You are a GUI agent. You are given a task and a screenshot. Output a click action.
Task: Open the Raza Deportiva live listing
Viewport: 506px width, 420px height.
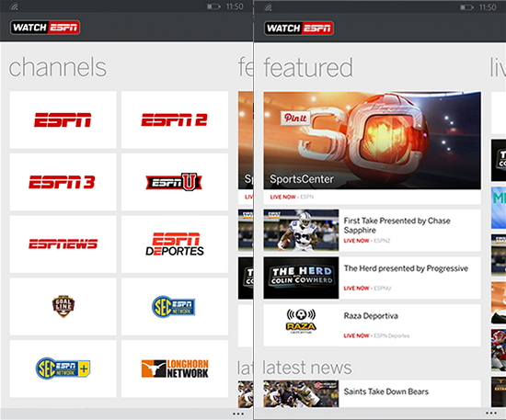[x=372, y=325]
